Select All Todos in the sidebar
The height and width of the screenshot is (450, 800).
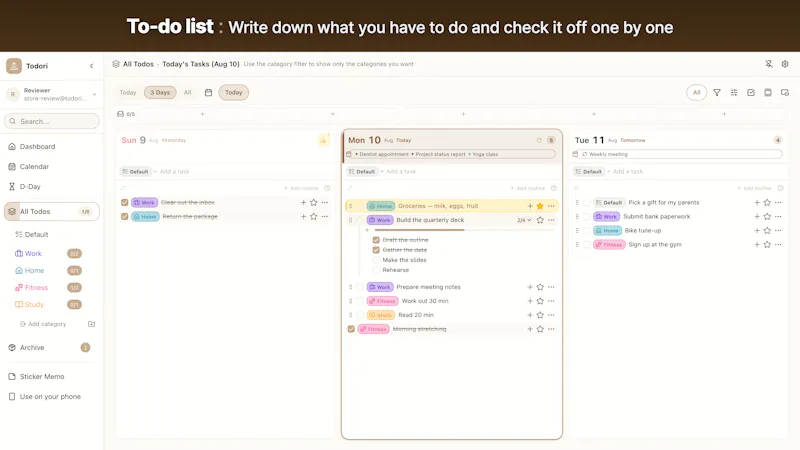52,211
